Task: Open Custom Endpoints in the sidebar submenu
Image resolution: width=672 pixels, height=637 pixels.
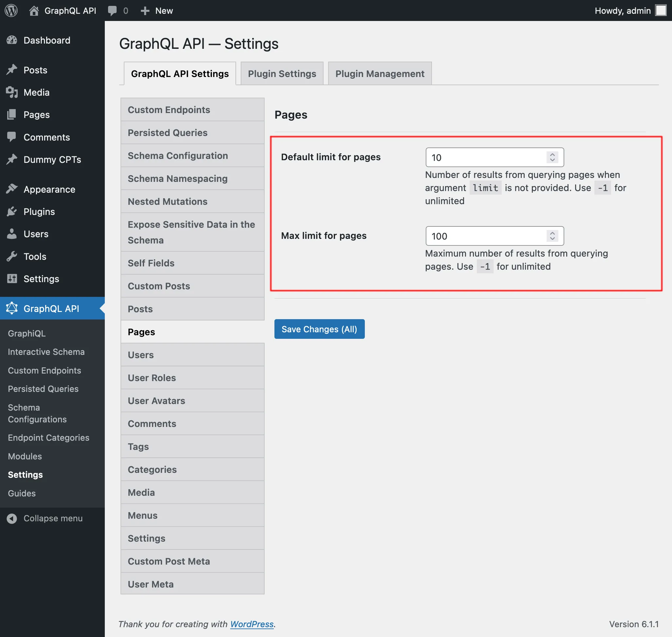Action: tap(45, 371)
